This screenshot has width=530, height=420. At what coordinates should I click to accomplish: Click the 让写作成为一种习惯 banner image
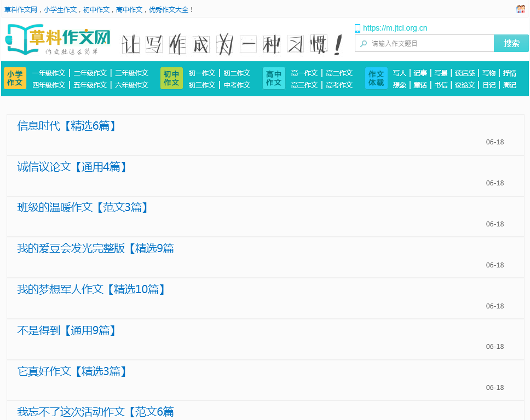click(x=232, y=44)
